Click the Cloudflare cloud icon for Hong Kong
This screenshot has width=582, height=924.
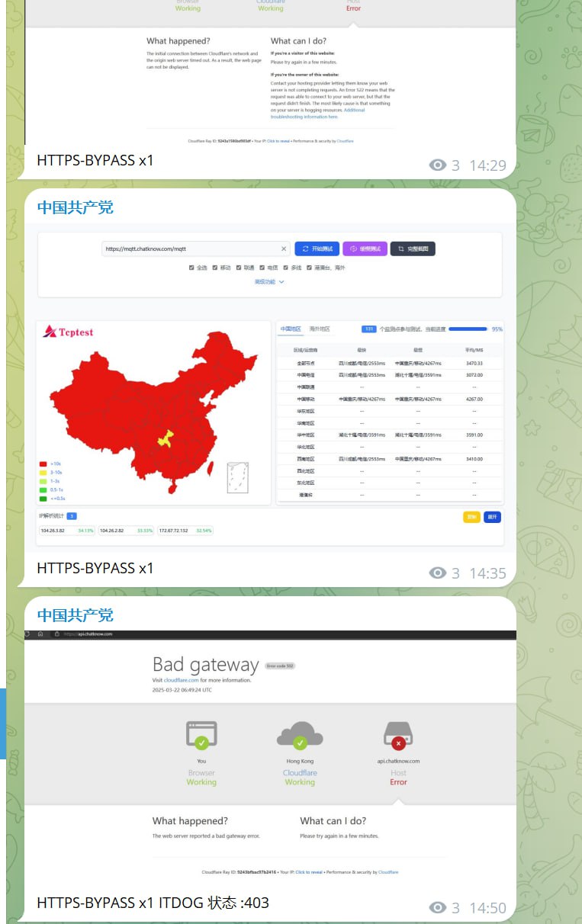coord(300,735)
